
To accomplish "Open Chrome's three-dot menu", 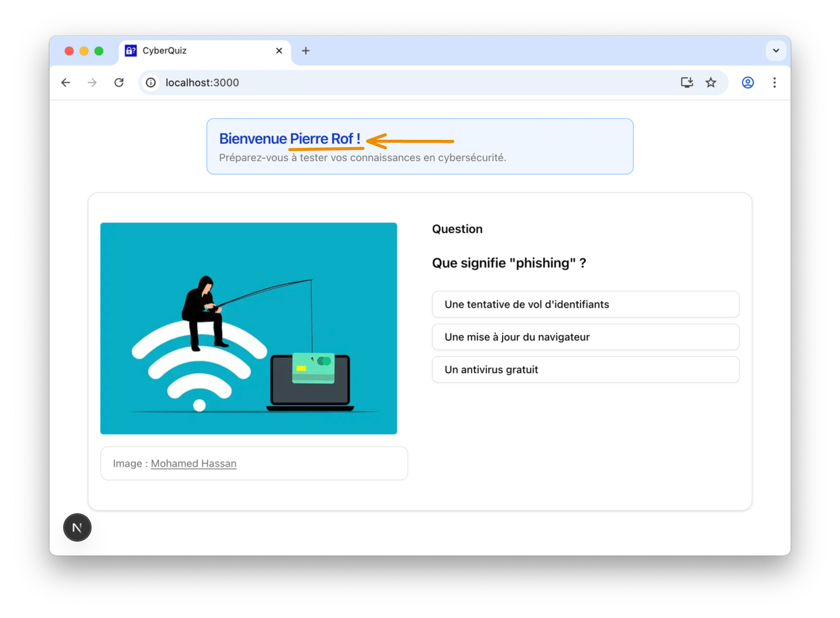I will pos(774,83).
